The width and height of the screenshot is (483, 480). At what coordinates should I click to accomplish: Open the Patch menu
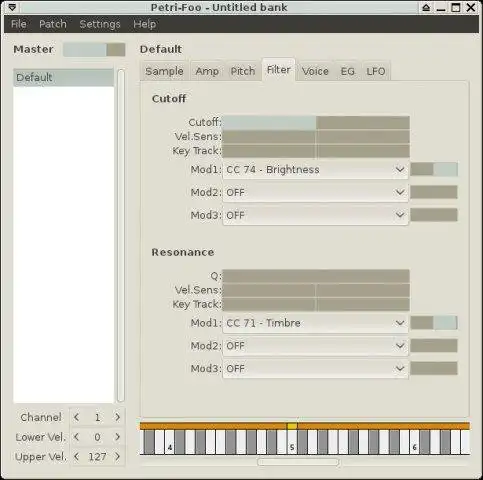tap(53, 24)
